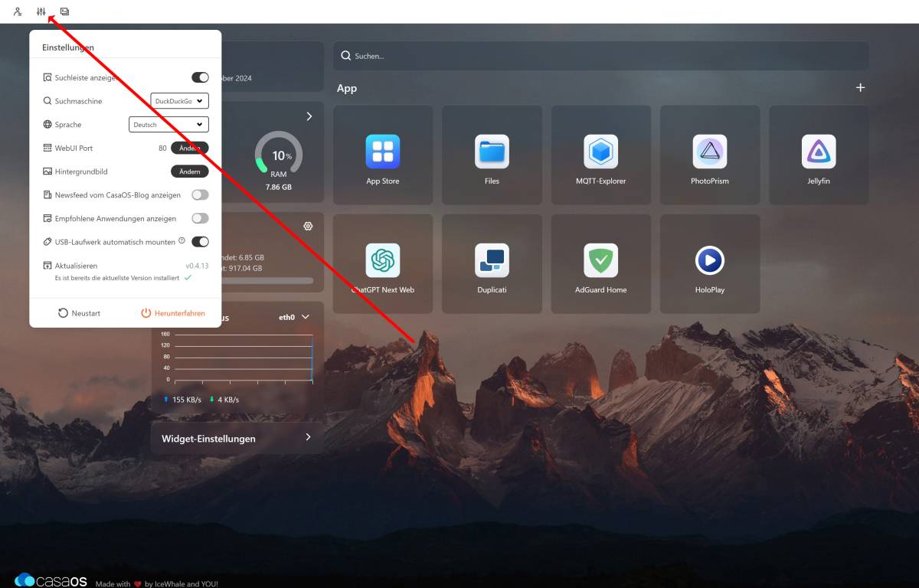Open the eth0 network interface dropdown
The image size is (919, 588).
click(294, 317)
